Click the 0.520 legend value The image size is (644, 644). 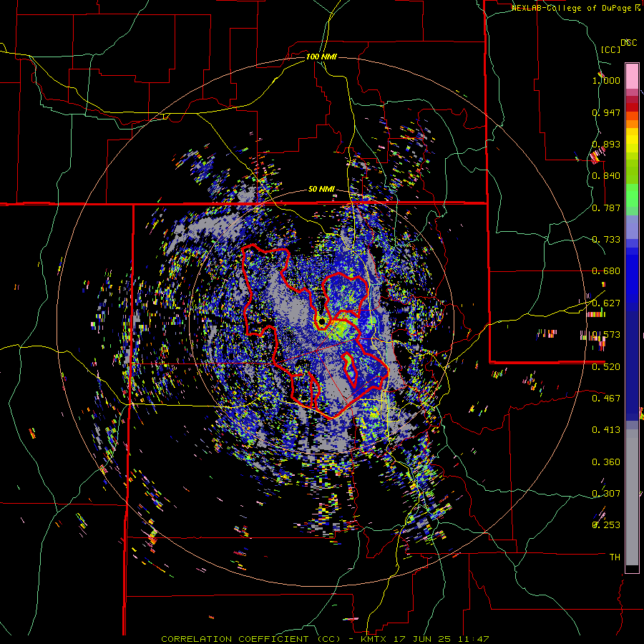pos(606,367)
